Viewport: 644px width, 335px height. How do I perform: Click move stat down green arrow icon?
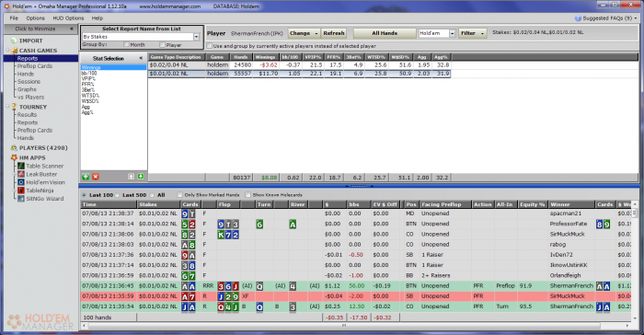[x=141, y=177]
